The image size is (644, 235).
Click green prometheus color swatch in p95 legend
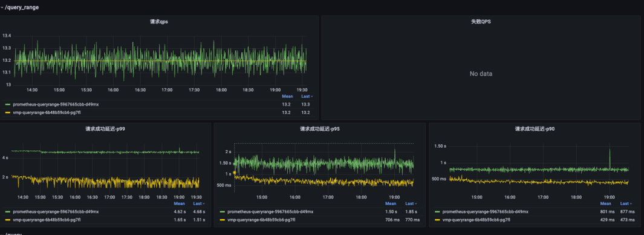222,211
